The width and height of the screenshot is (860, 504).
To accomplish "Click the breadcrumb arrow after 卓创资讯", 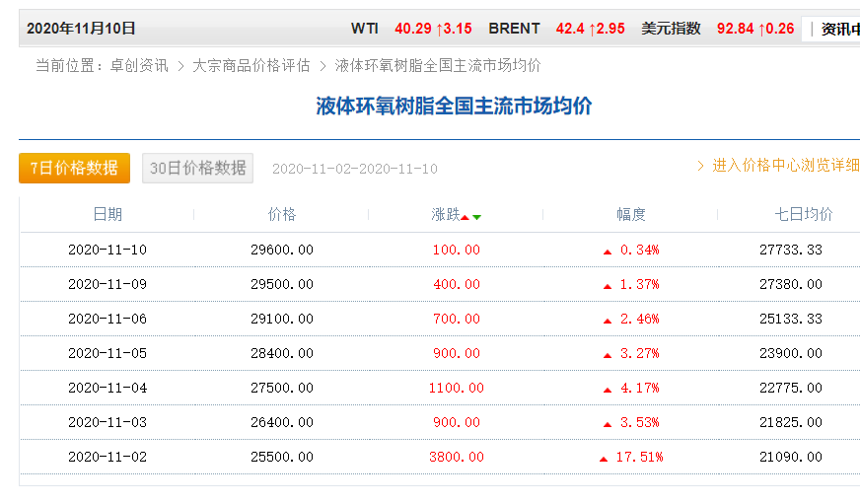I will tap(180, 66).
